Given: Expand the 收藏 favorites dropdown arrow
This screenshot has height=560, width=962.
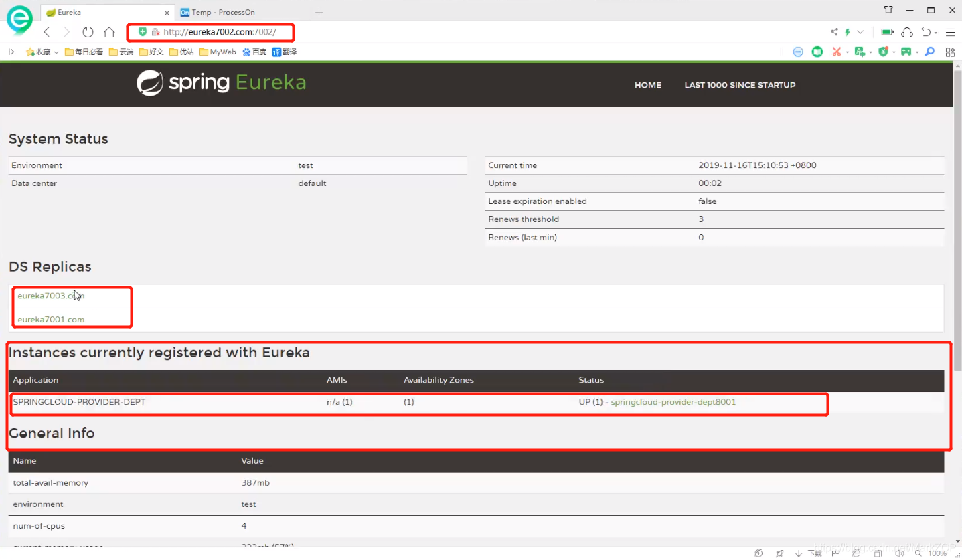Looking at the screenshot, I should coord(56,52).
